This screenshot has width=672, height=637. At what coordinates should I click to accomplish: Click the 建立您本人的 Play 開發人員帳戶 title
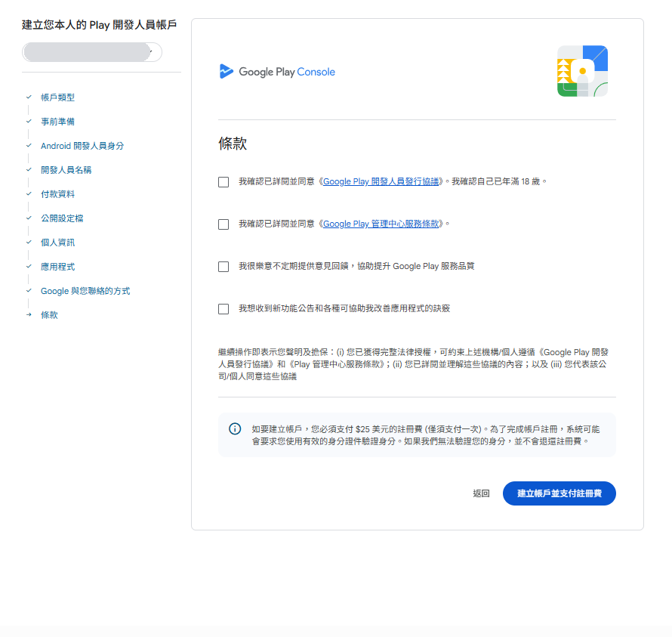tap(99, 25)
